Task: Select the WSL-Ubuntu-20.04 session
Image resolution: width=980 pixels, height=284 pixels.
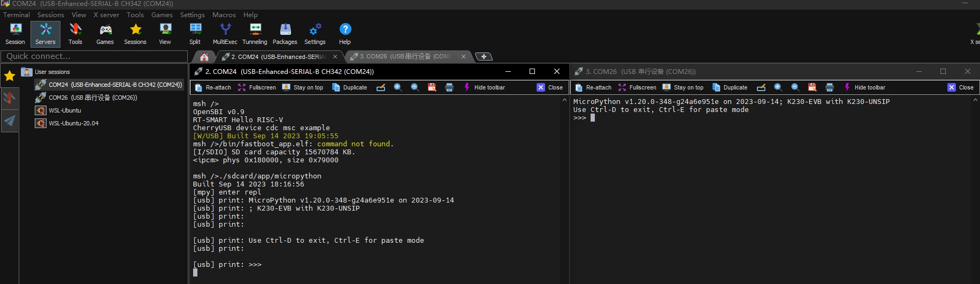Action: [67, 123]
